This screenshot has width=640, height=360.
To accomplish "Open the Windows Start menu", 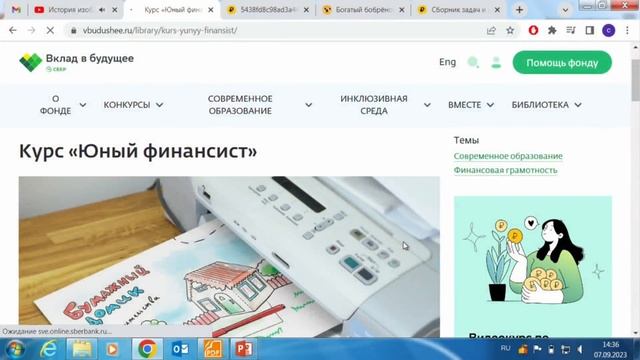I will pos(14,349).
